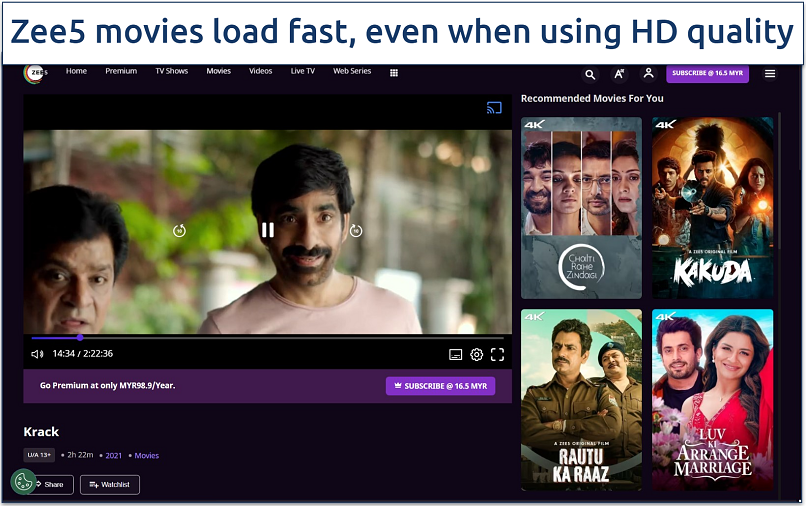Viewport: 806px width, 506px height.
Task: Click the language selector icon
Action: [620, 74]
